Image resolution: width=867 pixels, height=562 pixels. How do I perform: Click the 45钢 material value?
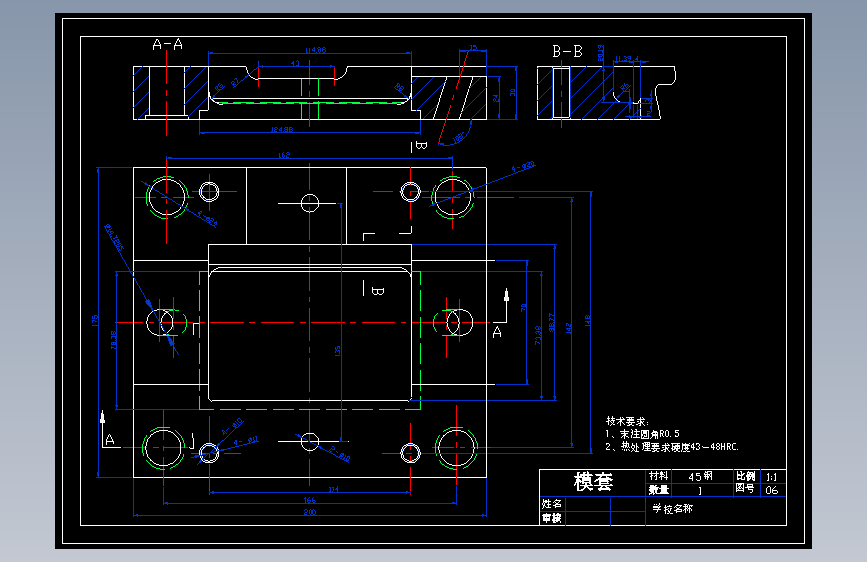[700, 476]
